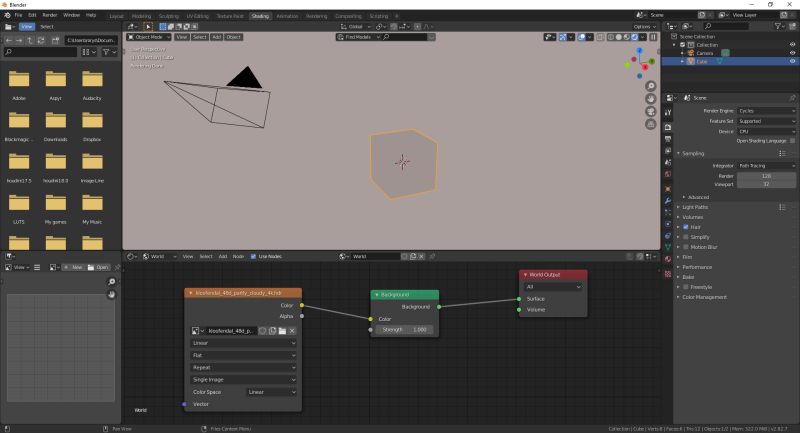The image size is (800, 433).
Task: Open Repeat extension dropdown in texture node
Action: [x=243, y=368]
